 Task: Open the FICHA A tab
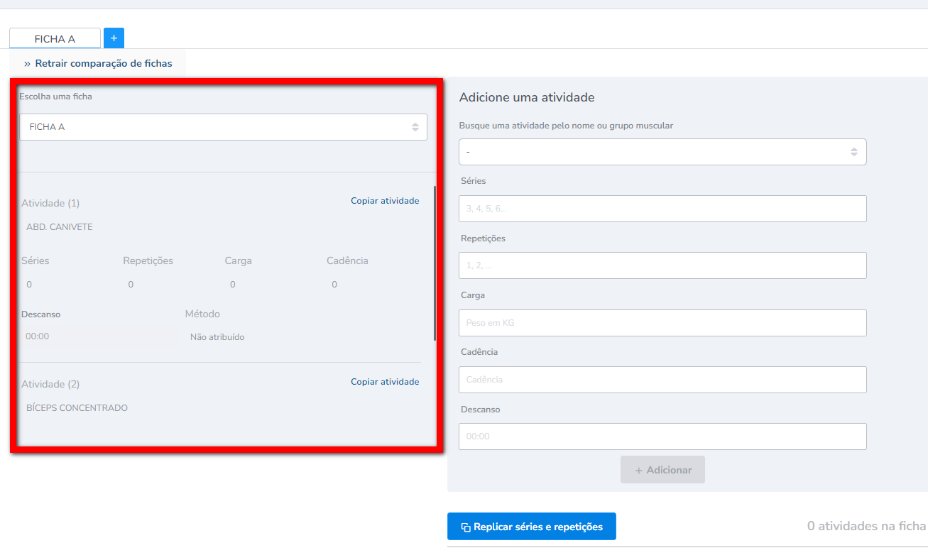point(55,39)
